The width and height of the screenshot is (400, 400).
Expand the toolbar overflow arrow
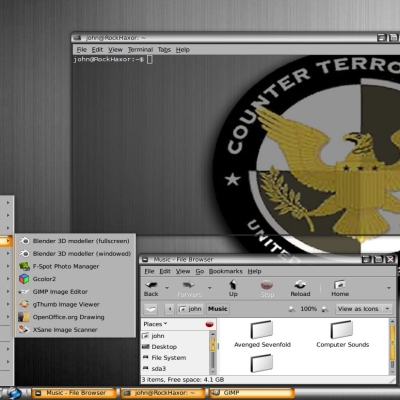[x=389, y=288]
